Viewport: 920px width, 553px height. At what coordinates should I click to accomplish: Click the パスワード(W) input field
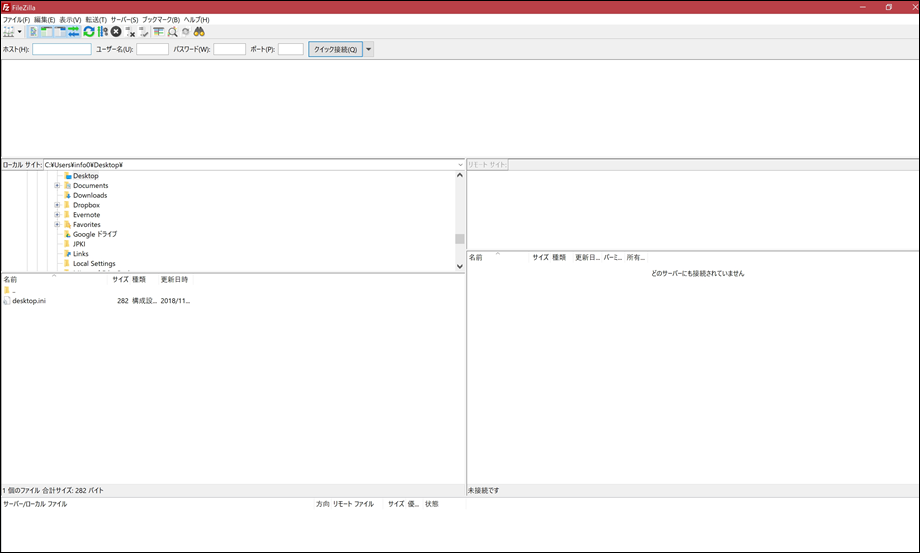coord(229,49)
